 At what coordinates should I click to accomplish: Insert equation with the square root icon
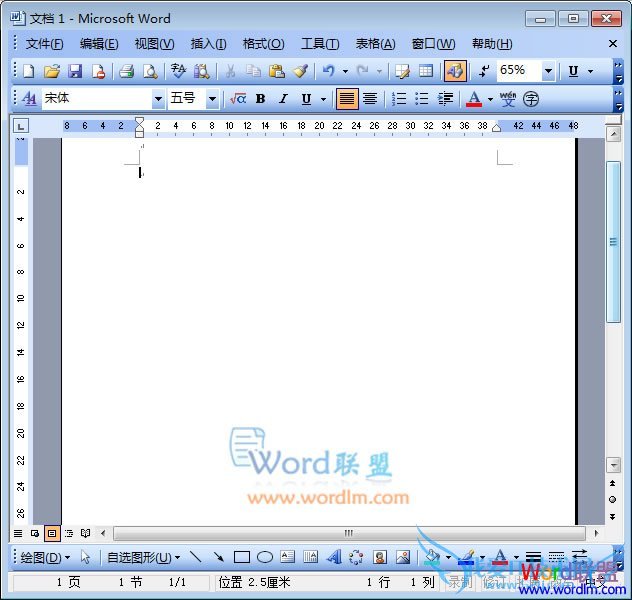[x=238, y=98]
